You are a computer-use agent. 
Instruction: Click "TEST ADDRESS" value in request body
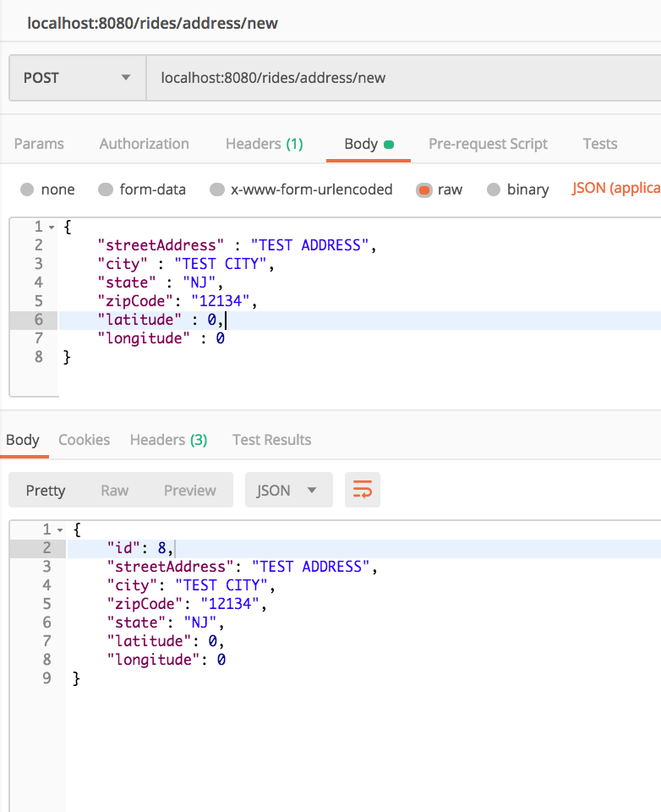click(309, 245)
